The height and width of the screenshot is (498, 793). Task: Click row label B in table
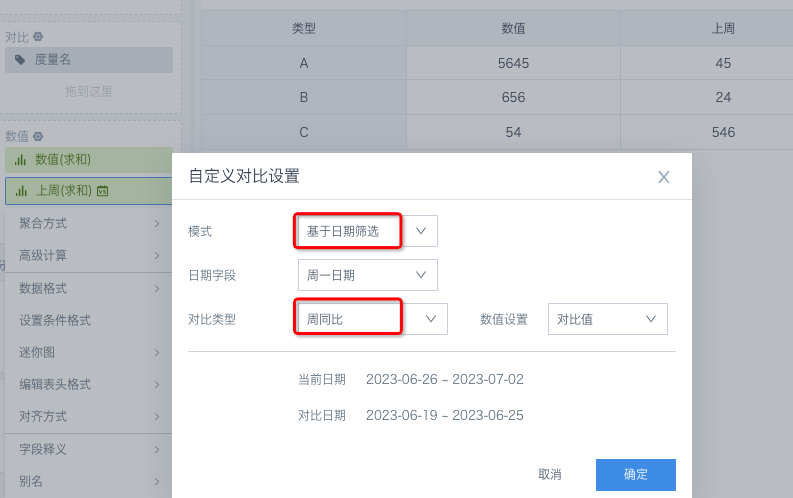[304, 97]
